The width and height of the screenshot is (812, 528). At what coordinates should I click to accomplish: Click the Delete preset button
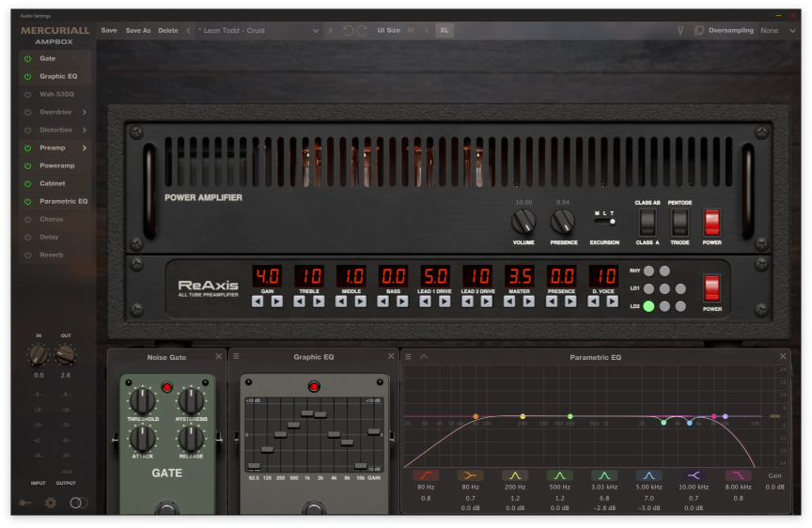pos(168,31)
